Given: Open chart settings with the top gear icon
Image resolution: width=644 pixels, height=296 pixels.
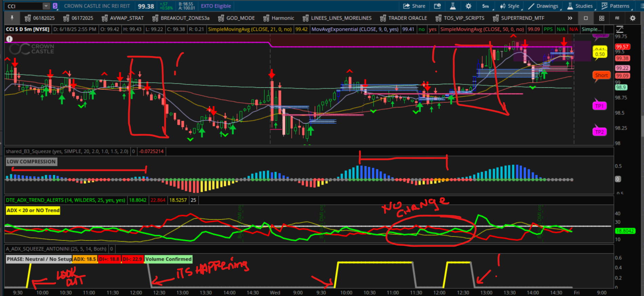Looking at the screenshot, I should coord(468,6).
